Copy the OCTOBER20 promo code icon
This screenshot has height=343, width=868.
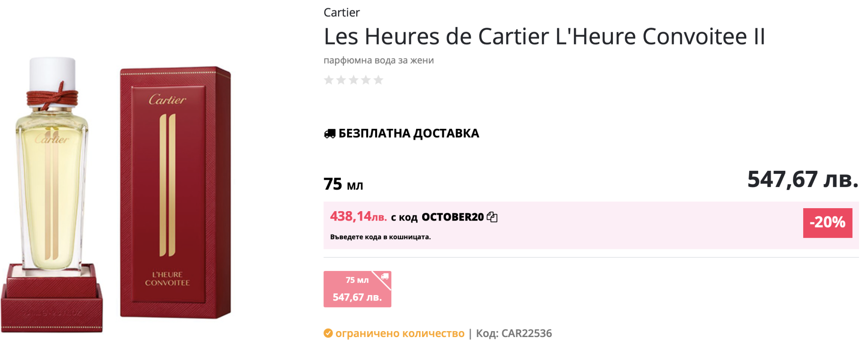pyautogui.click(x=492, y=217)
